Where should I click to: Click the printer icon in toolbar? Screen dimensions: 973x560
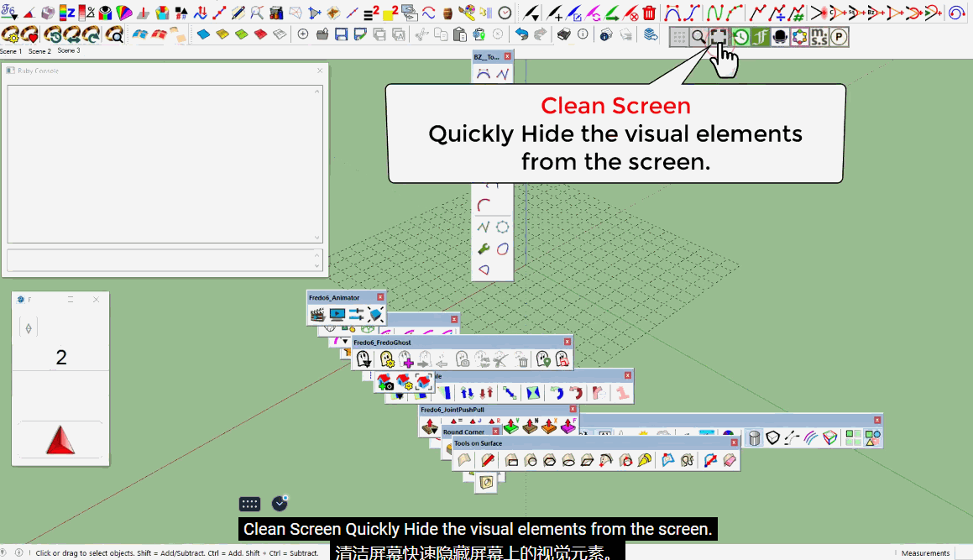click(564, 34)
